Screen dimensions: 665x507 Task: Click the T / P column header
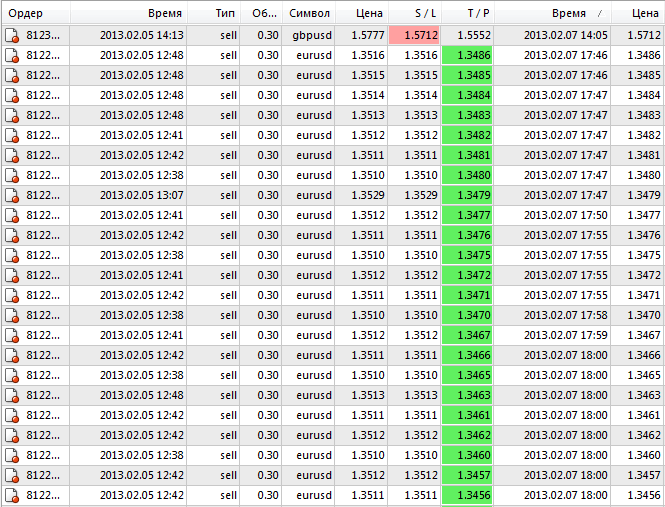[467, 13]
